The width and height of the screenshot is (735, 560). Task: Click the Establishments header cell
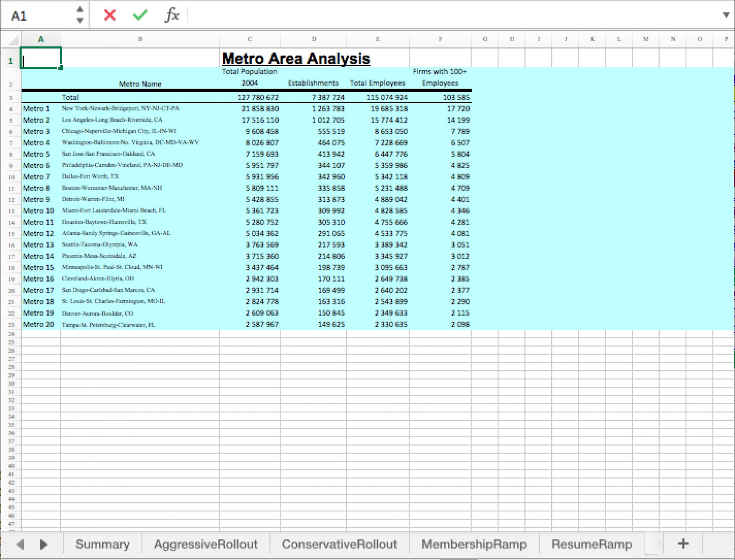tap(313, 83)
